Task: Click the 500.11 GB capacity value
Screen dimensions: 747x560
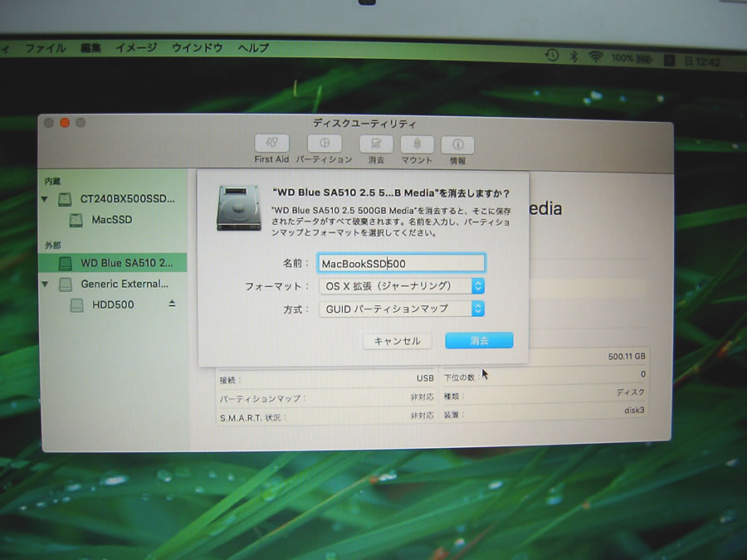Action: click(x=627, y=356)
